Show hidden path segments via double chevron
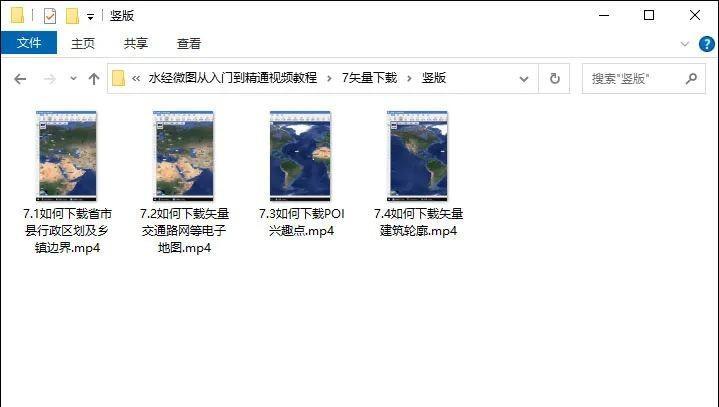 136,78
